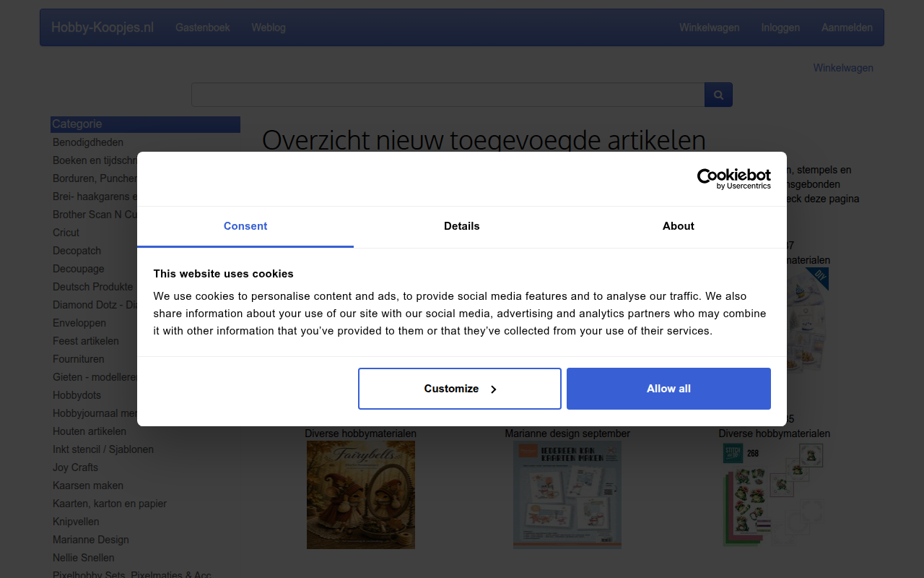Open Winkelwagen in top navigation bar
The height and width of the screenshot is (578, 924).
709,27
